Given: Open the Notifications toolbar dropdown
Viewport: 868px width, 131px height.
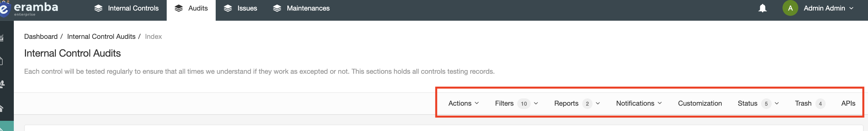Looking at the screenshot, I should click(x=639, y=103).
